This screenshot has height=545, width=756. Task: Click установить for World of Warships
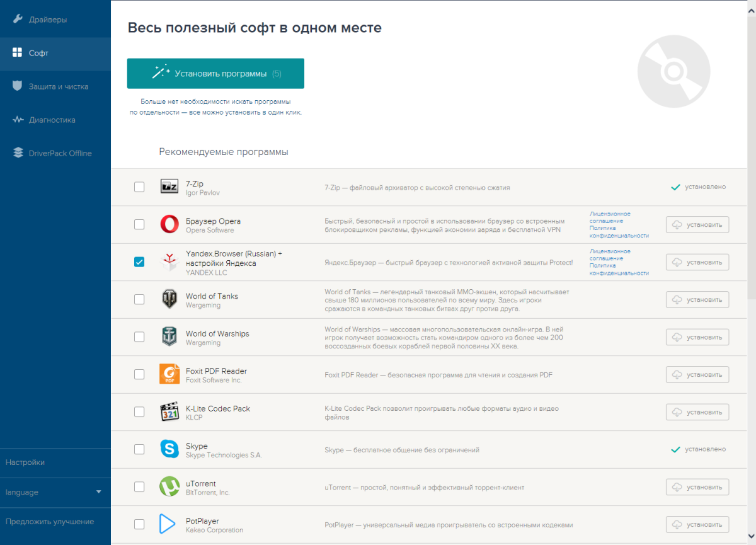tap(697, 337)
